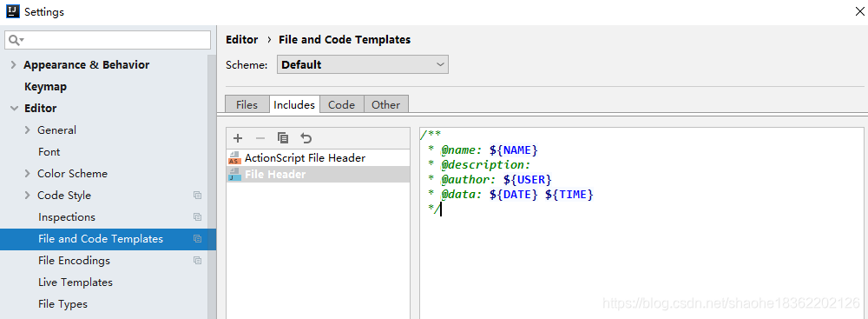Close the Settings dialog
The width and height of the screenshot is (868, 319).
859,11
